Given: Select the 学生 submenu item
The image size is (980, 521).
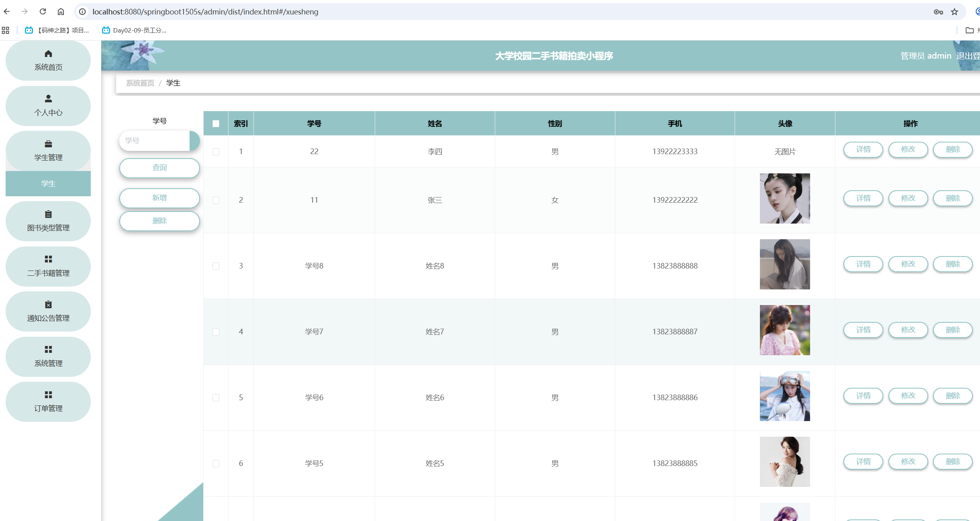Looking at the screenshot, I should 48,183.
